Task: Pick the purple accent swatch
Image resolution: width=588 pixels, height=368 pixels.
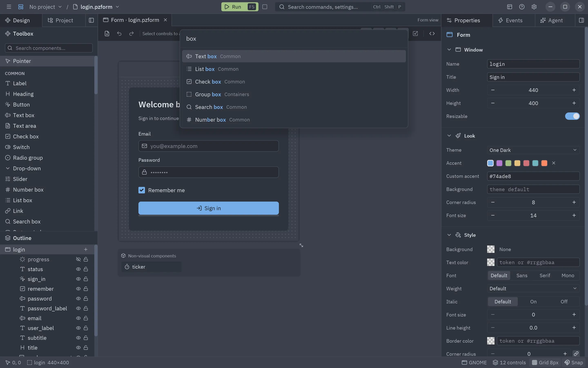Action: 499,163
